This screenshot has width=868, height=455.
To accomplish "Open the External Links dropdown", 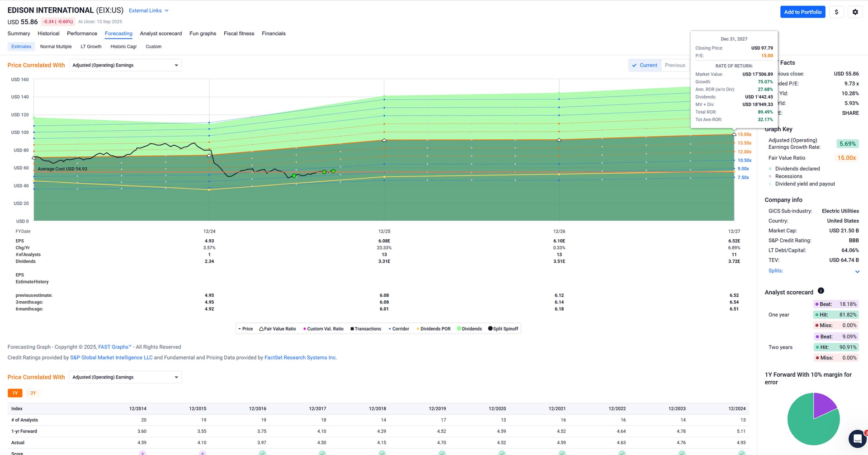I will (x=148, y=10).
